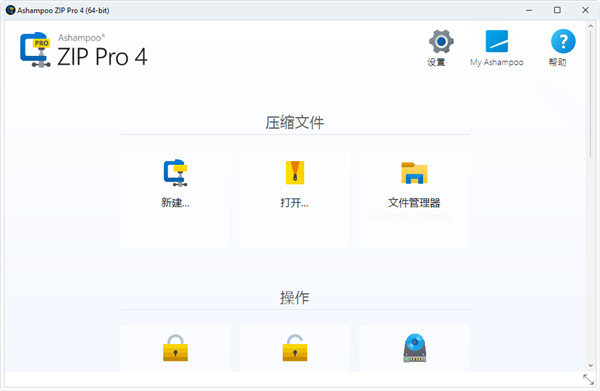Viewport: 600px width, 391px height.
Task: Select the 打开... label
Action: (x=294, y=202)
